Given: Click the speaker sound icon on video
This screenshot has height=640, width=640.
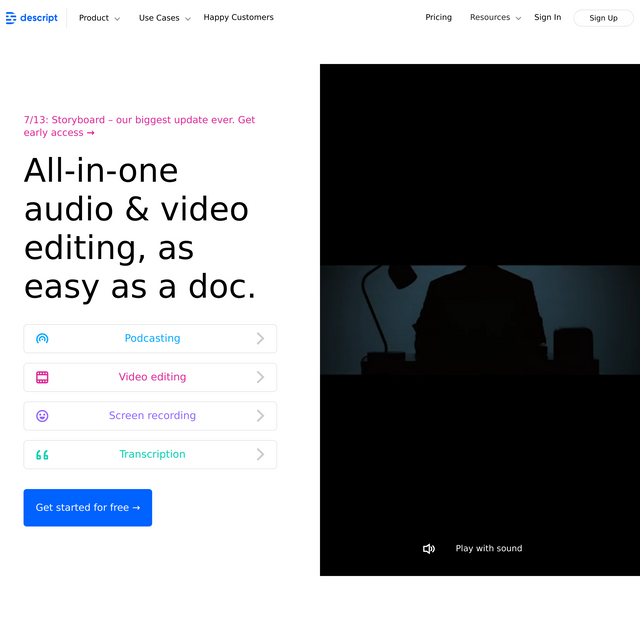Looking at the screenshot, I should 429,549.
